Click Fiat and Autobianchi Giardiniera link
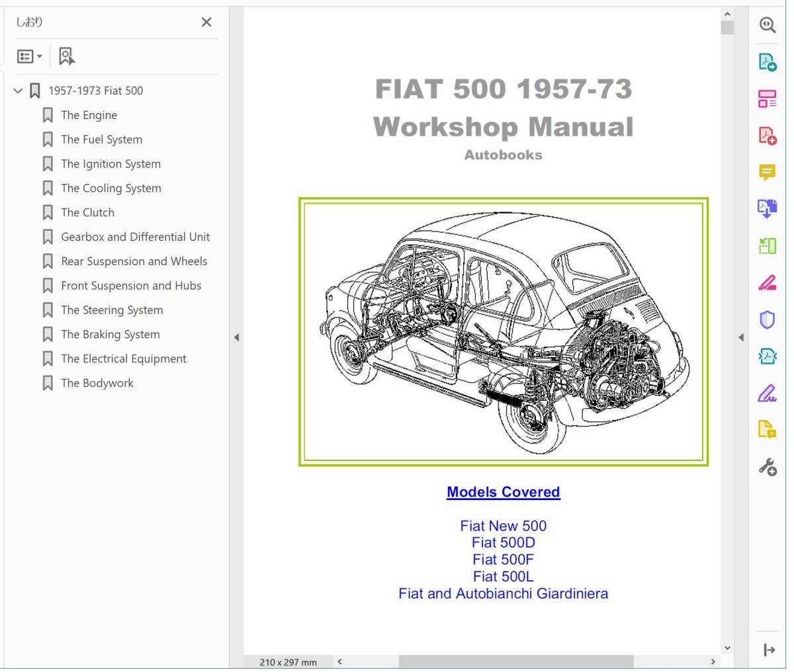 point(504,594)
